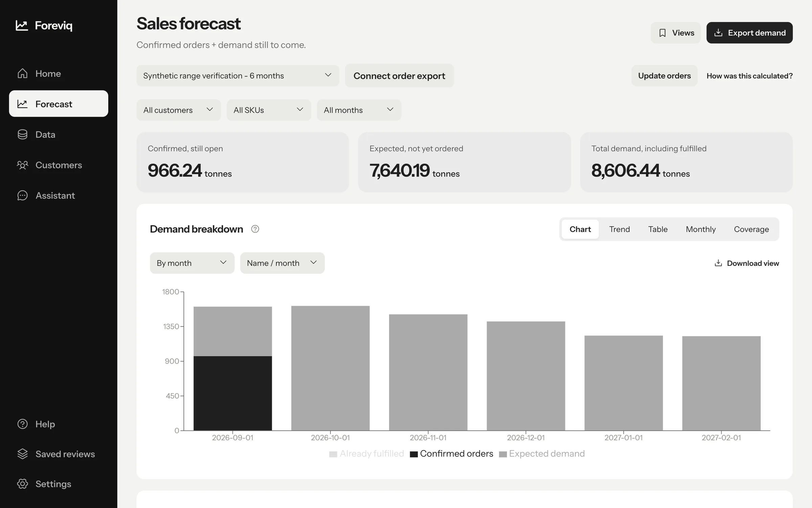Click the 1800 y-axis label
The height and width of the screenshot is (508, 812).
[x=171, y=292]
